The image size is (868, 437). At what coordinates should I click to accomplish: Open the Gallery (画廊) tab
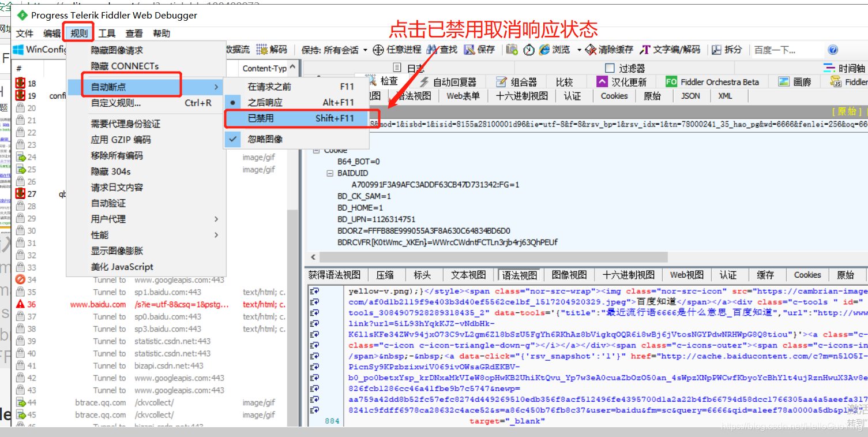click(795, 82)
